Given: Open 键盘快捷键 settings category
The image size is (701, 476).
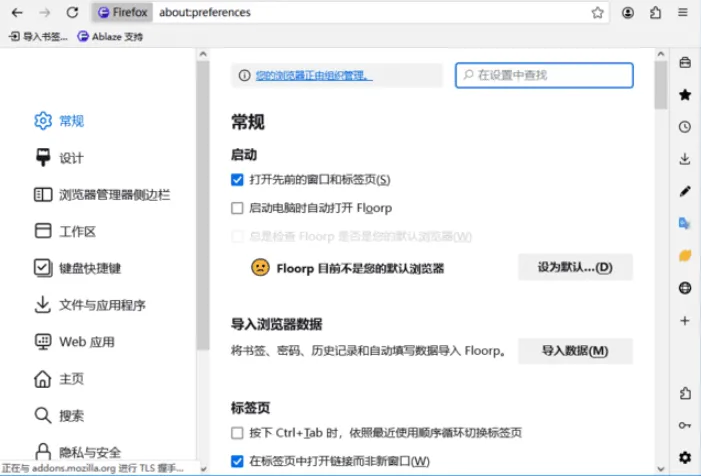Looking at the screenshot, I should pyautogui.click(x=78, y=268).
